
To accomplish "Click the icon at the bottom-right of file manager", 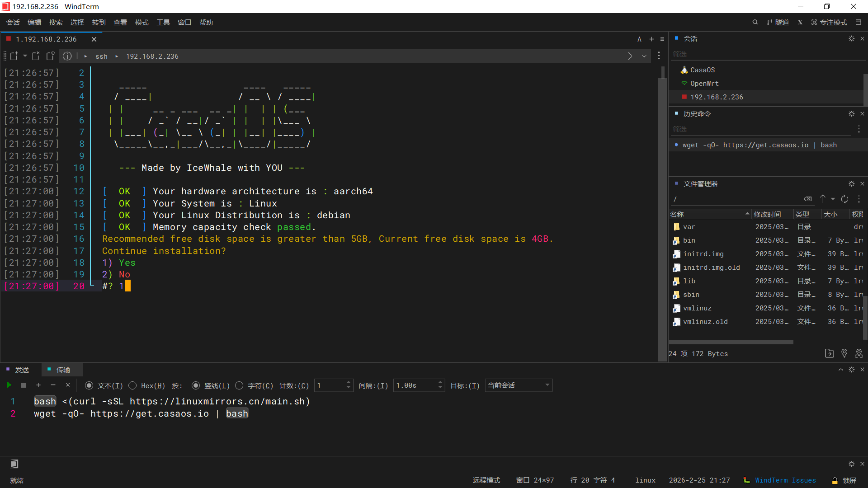I will pos(859,353).
